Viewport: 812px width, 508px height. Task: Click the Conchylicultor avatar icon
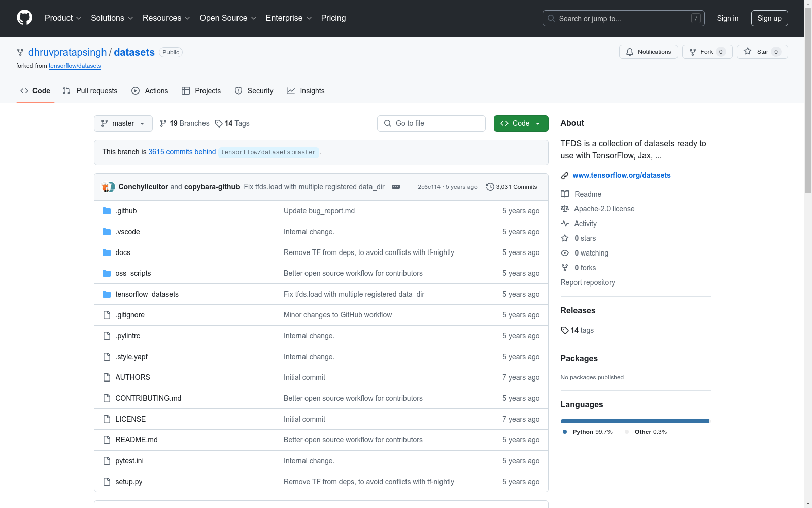[106, 187]
